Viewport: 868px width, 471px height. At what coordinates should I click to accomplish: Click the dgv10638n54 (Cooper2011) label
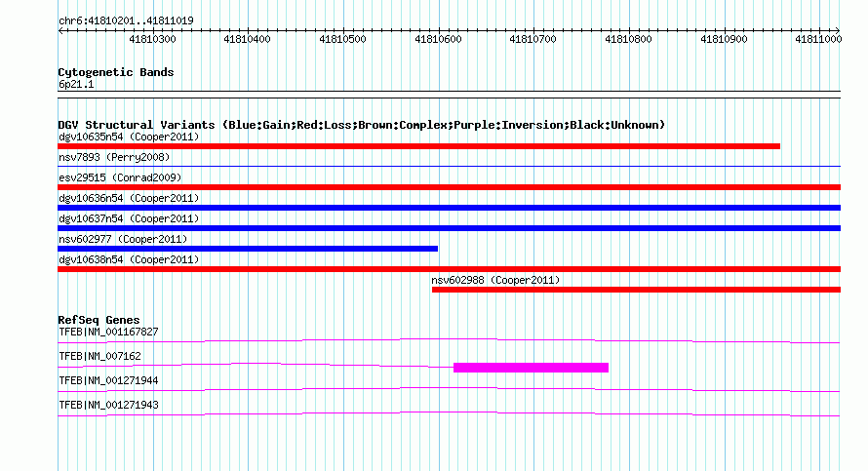(129, 259)
